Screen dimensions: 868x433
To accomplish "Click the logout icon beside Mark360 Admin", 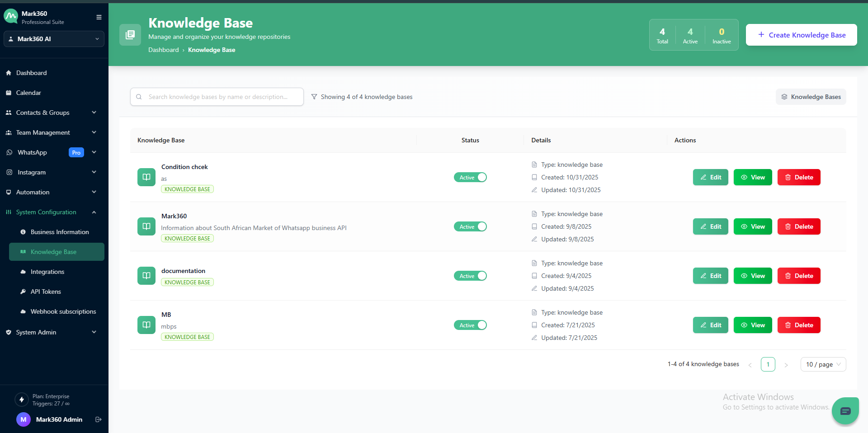I will click(99, 419).
